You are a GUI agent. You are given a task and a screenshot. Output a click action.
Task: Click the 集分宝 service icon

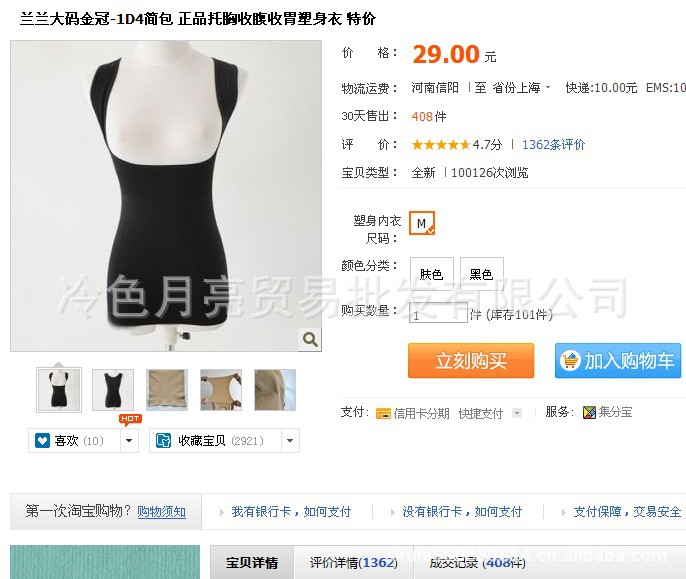[x=589, y=412]
